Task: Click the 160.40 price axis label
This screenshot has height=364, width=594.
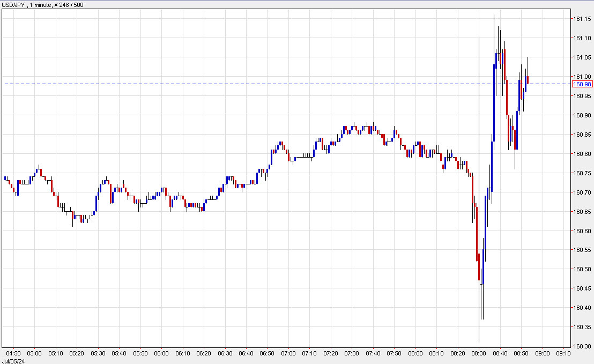Action: pos(582,308)
